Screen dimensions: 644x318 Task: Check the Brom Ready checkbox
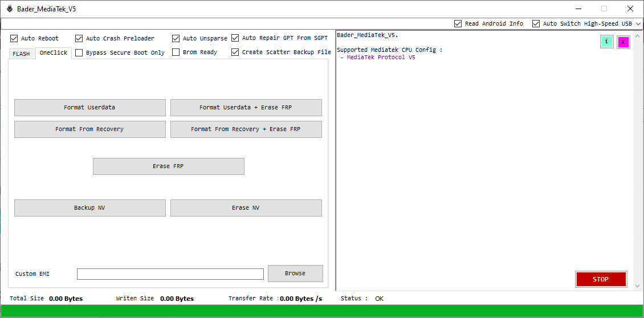176,52
